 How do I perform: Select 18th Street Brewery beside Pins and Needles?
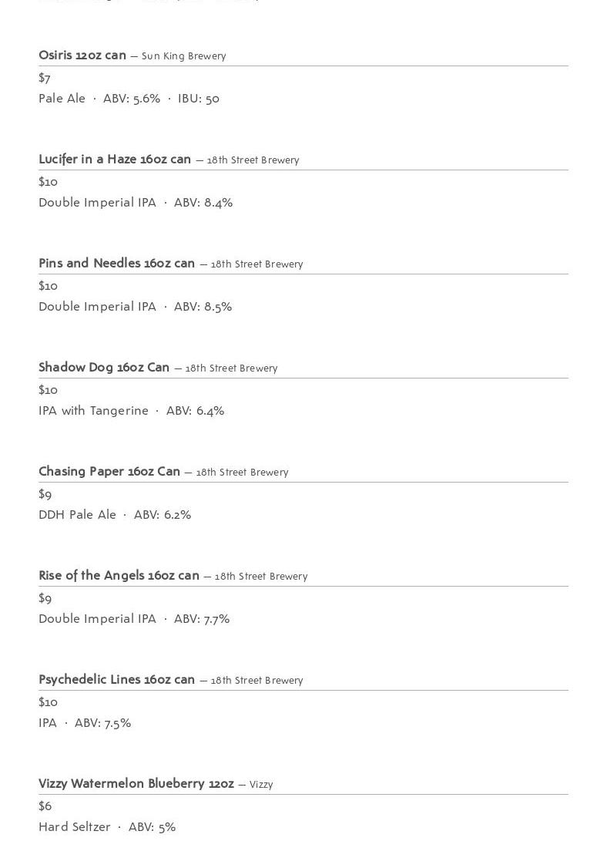pos(257,264)
